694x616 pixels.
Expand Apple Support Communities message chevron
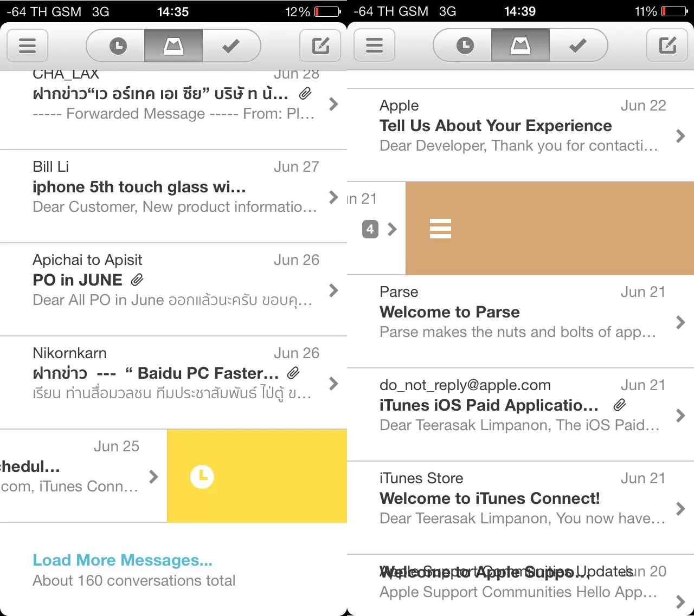680,602
